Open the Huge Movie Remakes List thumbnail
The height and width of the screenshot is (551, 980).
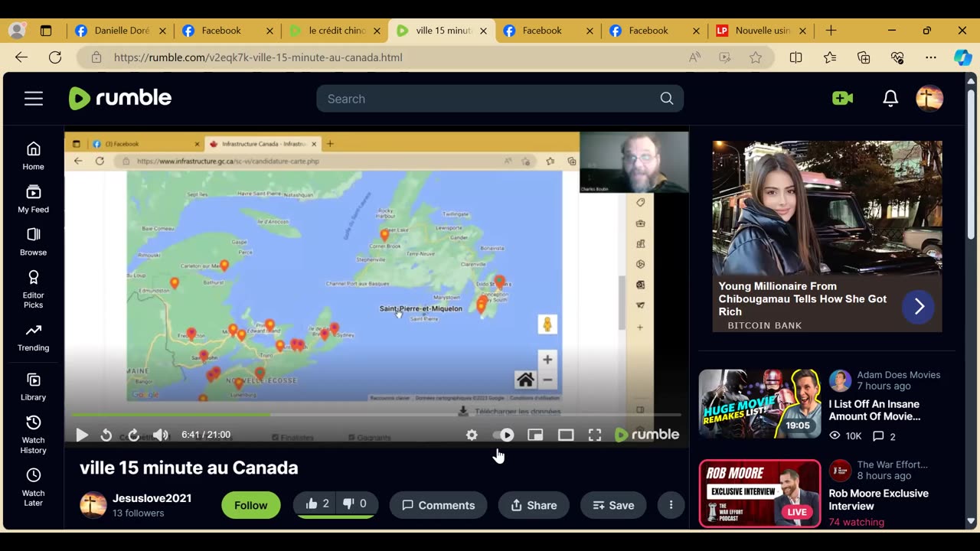pos(759,404)
